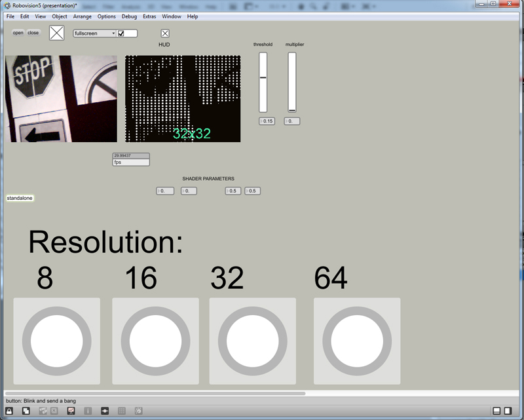The image size is (524, 420).
Task: Click the close message button
Action: [33, 33]
